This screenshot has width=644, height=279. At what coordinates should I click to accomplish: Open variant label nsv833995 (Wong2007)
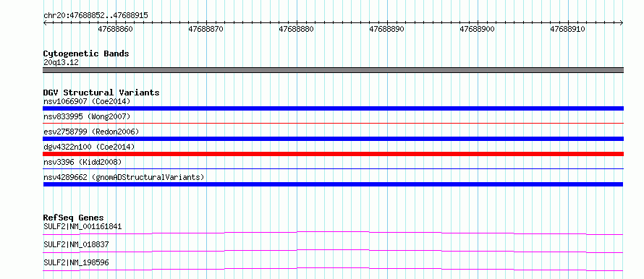(87, 116)
